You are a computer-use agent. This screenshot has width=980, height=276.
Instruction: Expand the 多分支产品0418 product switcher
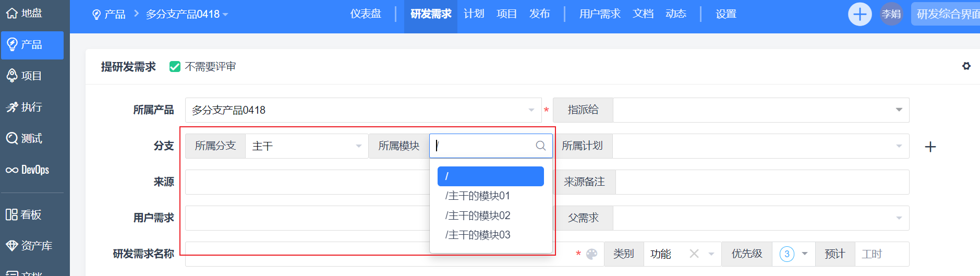click(x=187, y=14)
